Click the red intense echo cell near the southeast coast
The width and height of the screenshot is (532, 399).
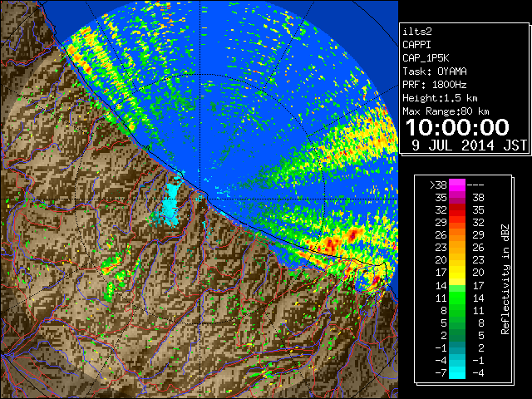pyautogui.click(x=331, y=244)
